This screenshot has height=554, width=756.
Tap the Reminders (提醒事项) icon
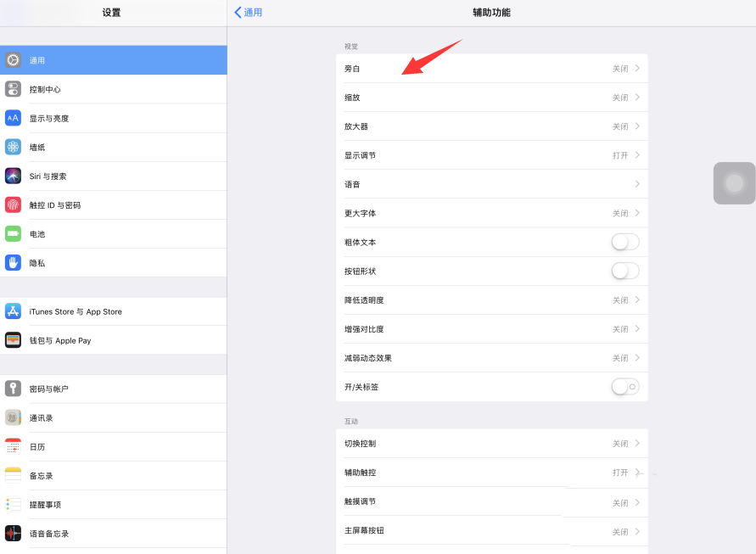click(13, 504)
